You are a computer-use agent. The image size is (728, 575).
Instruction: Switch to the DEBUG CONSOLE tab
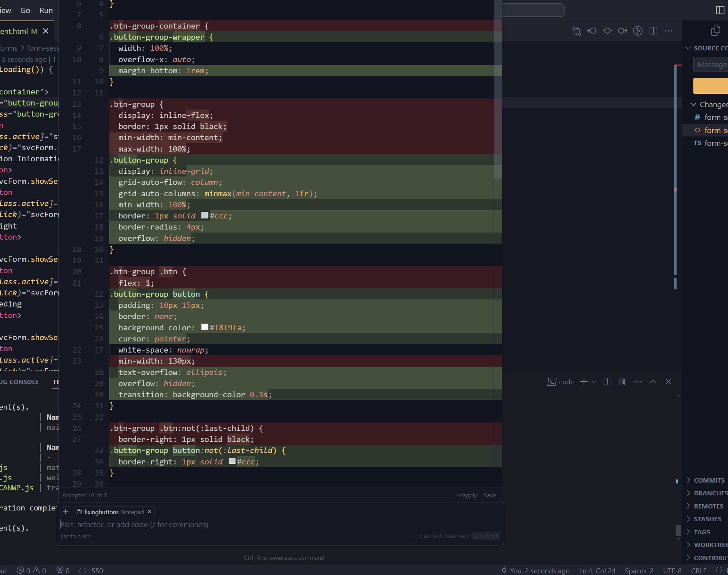click(x=19, y=382)
